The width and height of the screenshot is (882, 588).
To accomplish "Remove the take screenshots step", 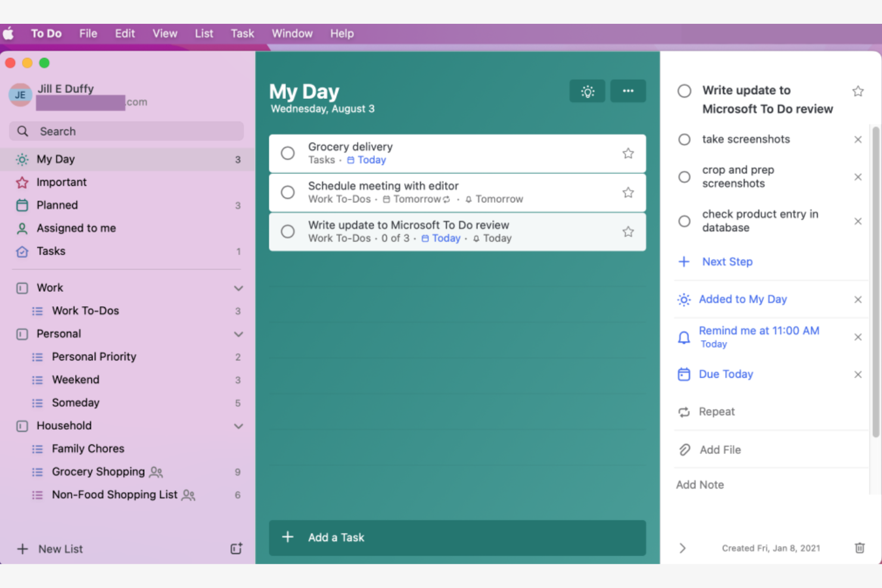I will click(x=858, y=139).
